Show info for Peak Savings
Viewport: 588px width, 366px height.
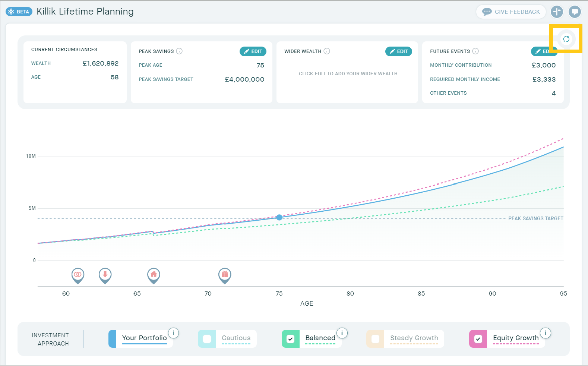[x=179, y=51]
